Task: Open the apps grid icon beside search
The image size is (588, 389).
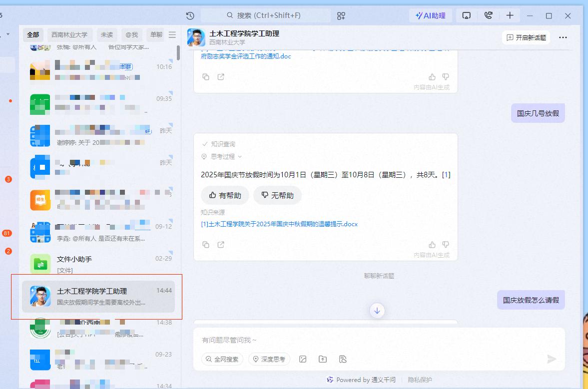Action: point(341,15)
